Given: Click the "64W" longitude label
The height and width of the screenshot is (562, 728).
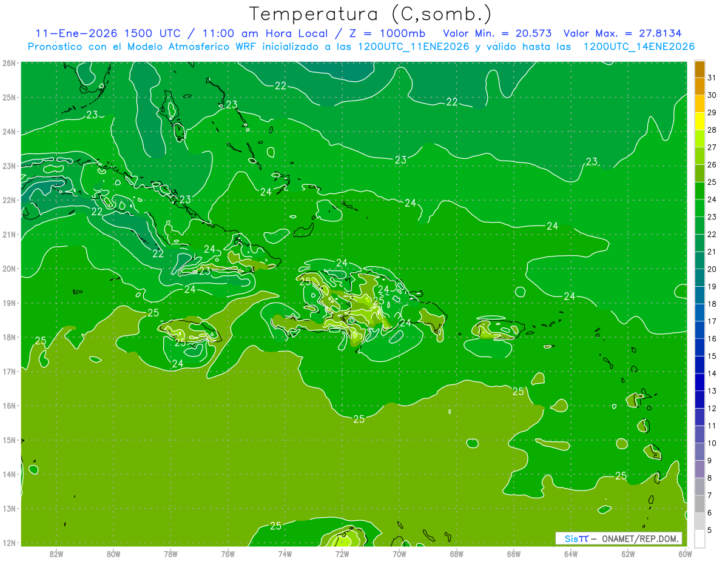Looking at the screenshot, I should [571, 554].
